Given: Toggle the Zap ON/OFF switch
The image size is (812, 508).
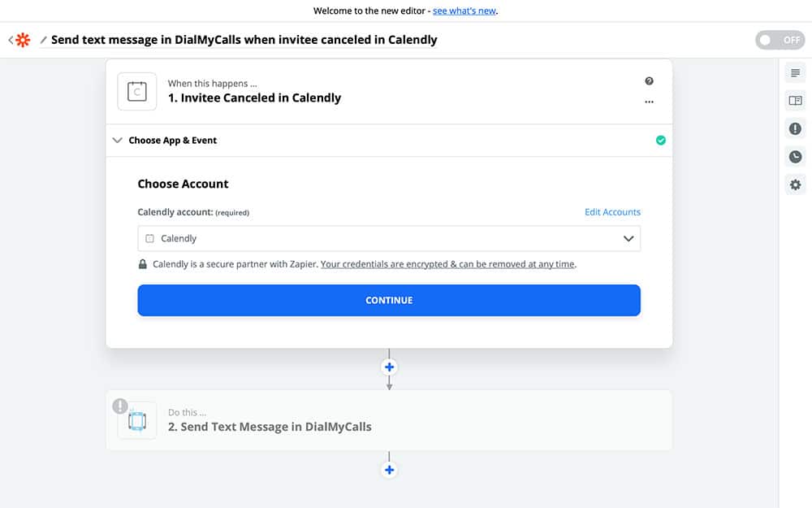Looking at the screenshot, I should 780,40.
